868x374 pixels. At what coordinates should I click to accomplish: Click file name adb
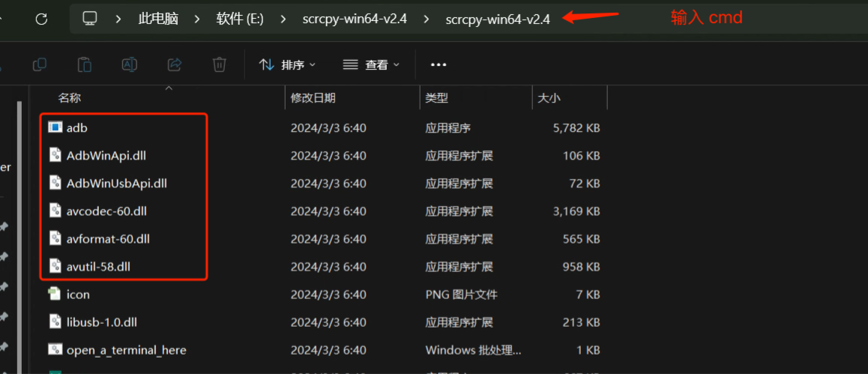[77, 128]
